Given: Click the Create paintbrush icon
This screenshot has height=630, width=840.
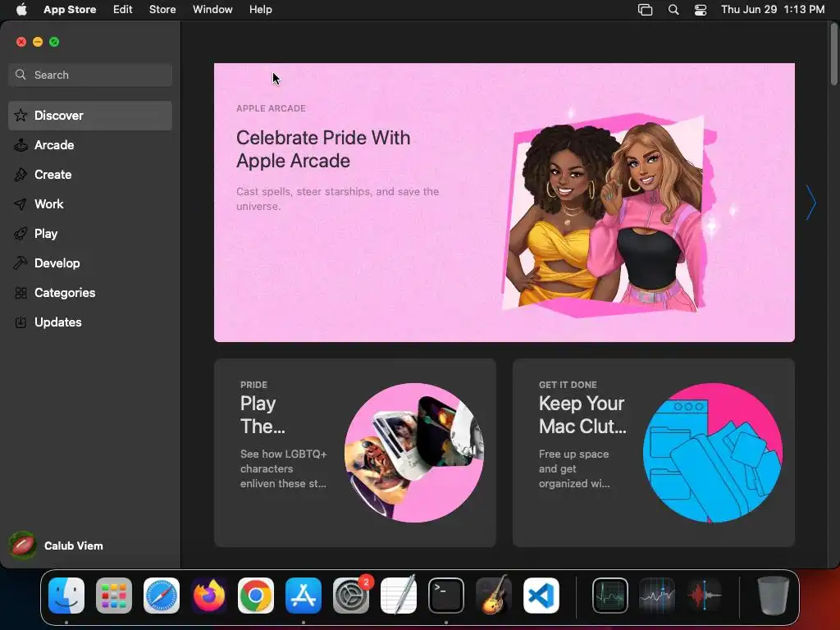Looking at the screenshot, I should point(21,175).
